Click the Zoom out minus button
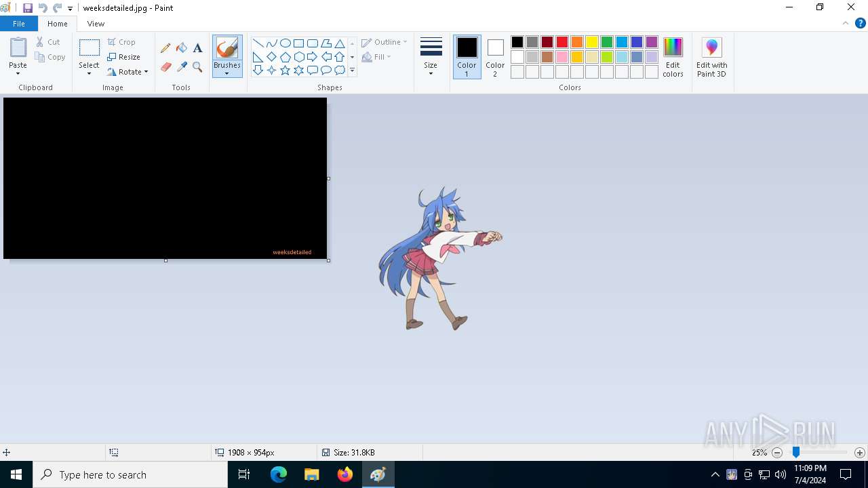Screen dimensions: 868x488 pyautogui.click(x=777, y=452)
